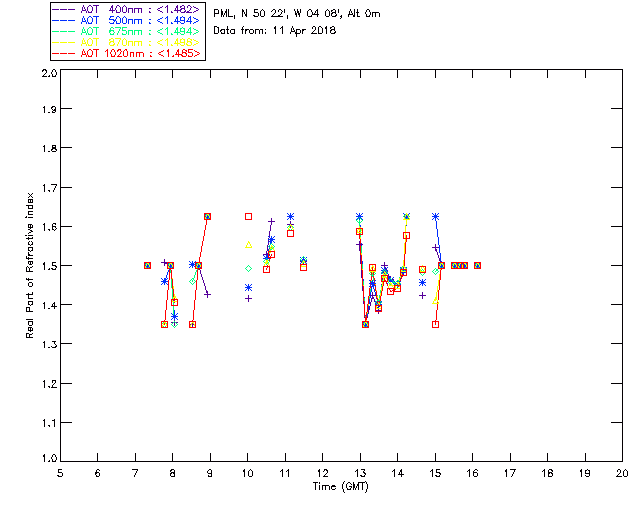
Task: Click the x-axis label 9
Action: [210, 473]
